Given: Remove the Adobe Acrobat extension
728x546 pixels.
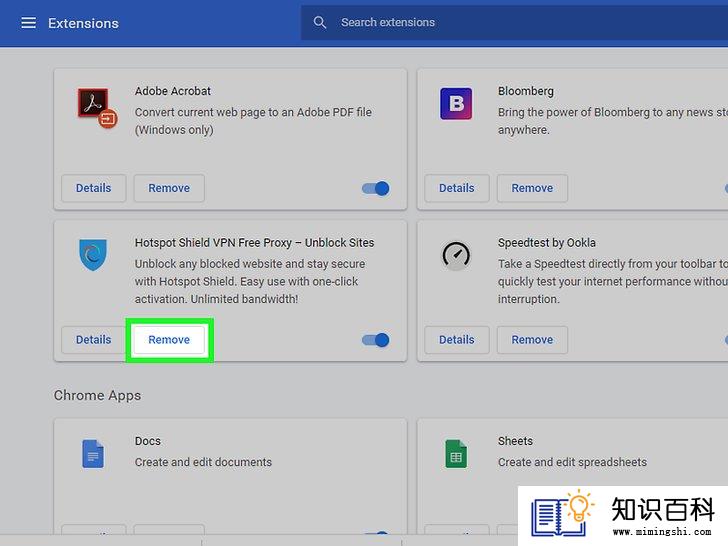Looking at the screenshot, I should (169, 188).
